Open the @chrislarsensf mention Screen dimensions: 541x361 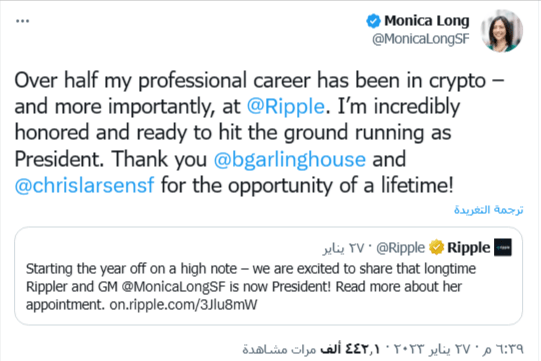tap(85, 185)
